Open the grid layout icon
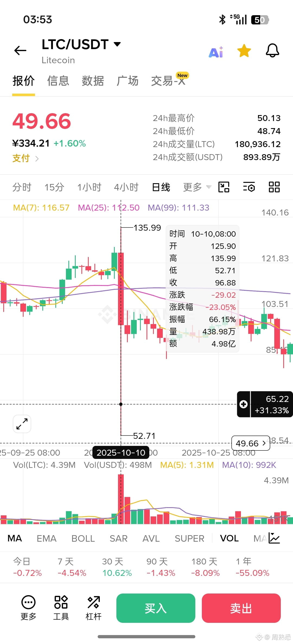The width and height of the screenshot is (293, 644). click(x=274, y=187)
